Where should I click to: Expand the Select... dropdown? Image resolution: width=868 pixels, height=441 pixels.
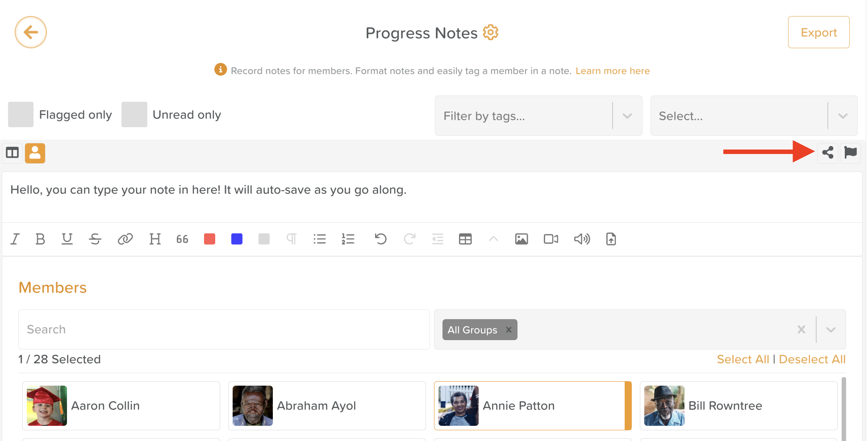pos(842,116)
